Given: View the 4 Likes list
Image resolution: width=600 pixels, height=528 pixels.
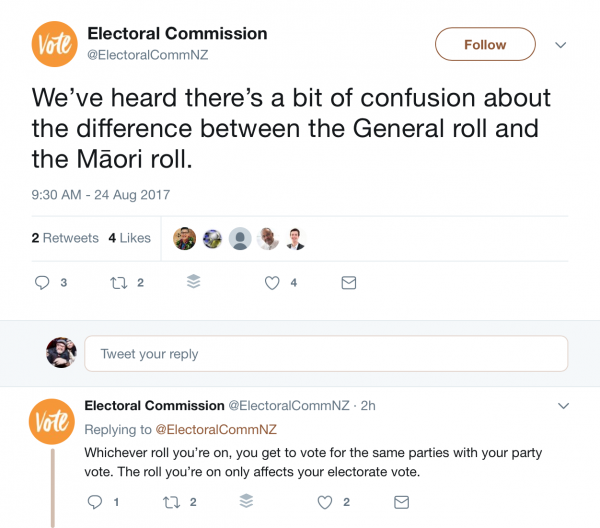Looking at the screenshot, I should click(x=129, y=238).
